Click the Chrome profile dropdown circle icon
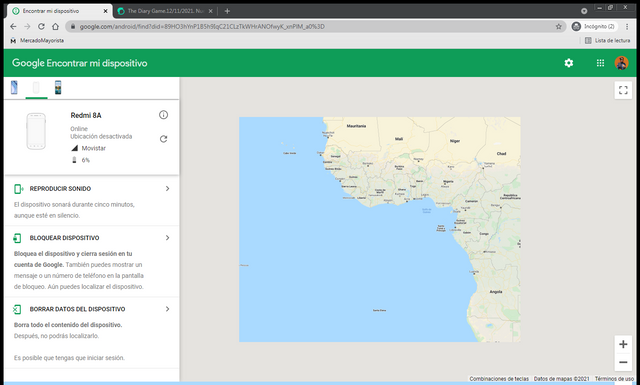This screenshot has width=640, height=385. [584, 11]
